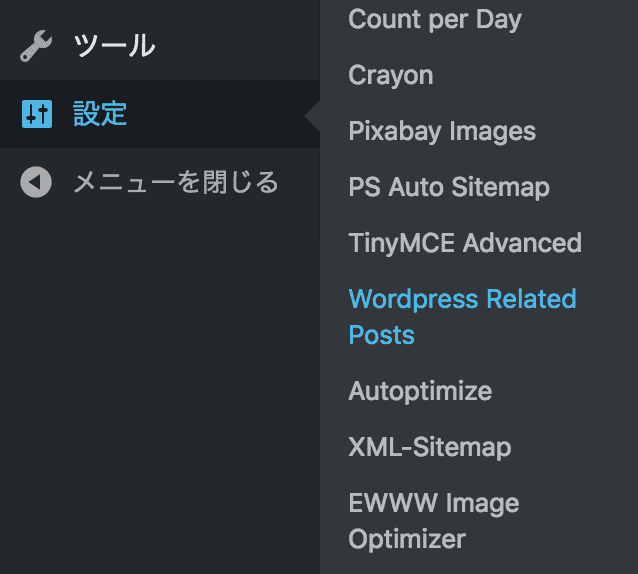Click the submenu pointer arrow beside 設定
638x574 pixels.
313,114
